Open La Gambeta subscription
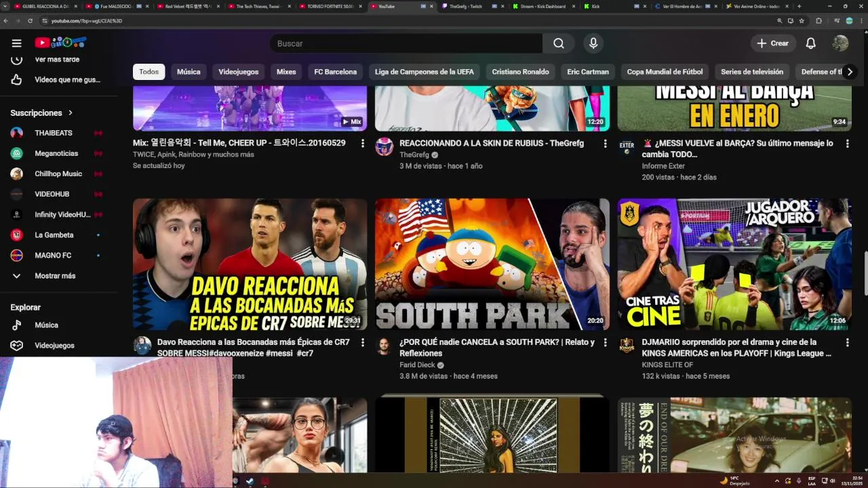Screen dimensions: 868x488 tap(58, 235)
